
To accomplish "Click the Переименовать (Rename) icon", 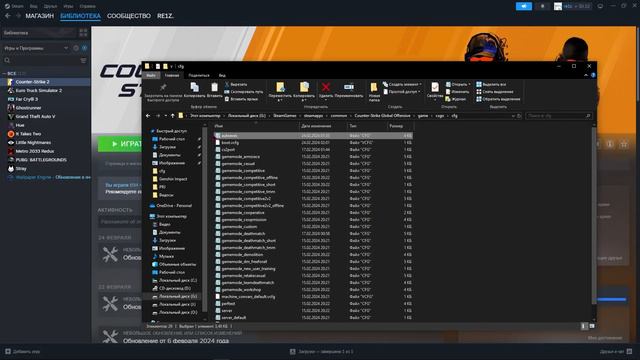I will (x=349, y=87).
